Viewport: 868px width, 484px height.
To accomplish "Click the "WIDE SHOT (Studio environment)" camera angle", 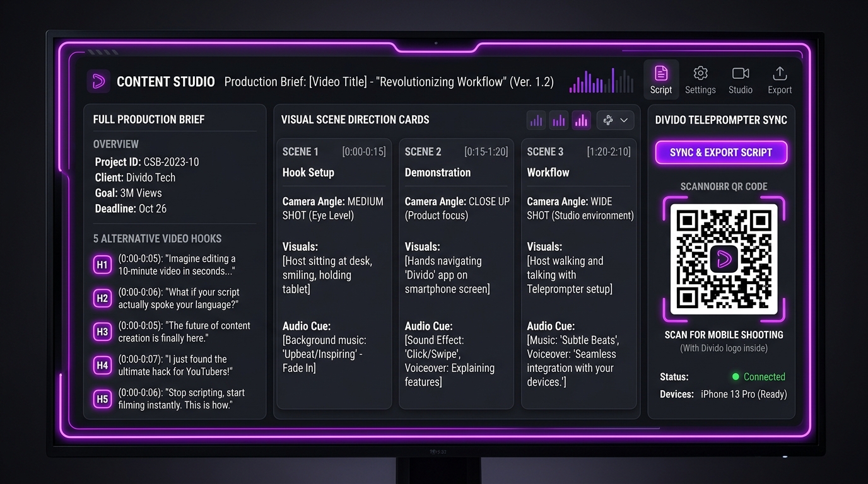I will pos(580,209).
